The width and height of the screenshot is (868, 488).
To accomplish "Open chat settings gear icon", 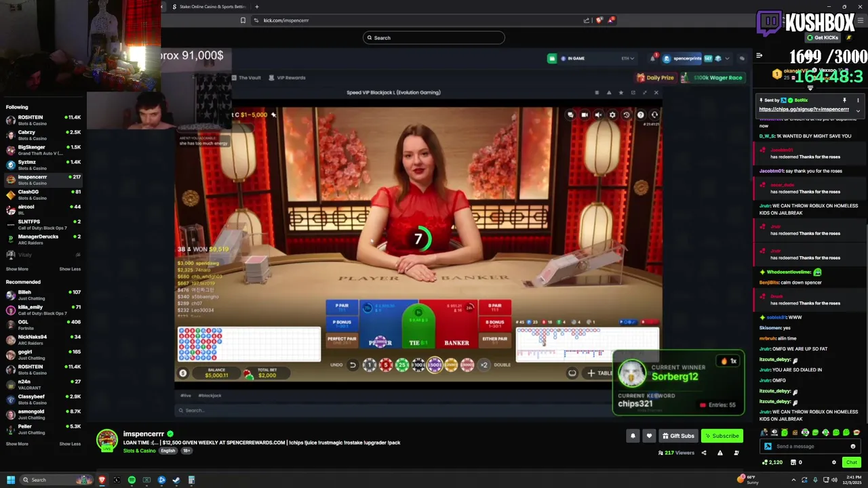I will click(x=833, y=462).
